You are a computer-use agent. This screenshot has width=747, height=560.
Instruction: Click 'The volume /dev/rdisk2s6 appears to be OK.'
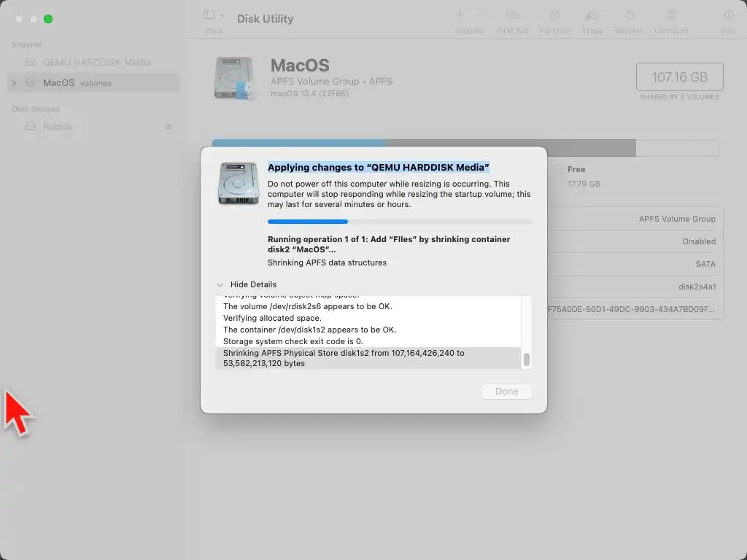coord(307,306)
